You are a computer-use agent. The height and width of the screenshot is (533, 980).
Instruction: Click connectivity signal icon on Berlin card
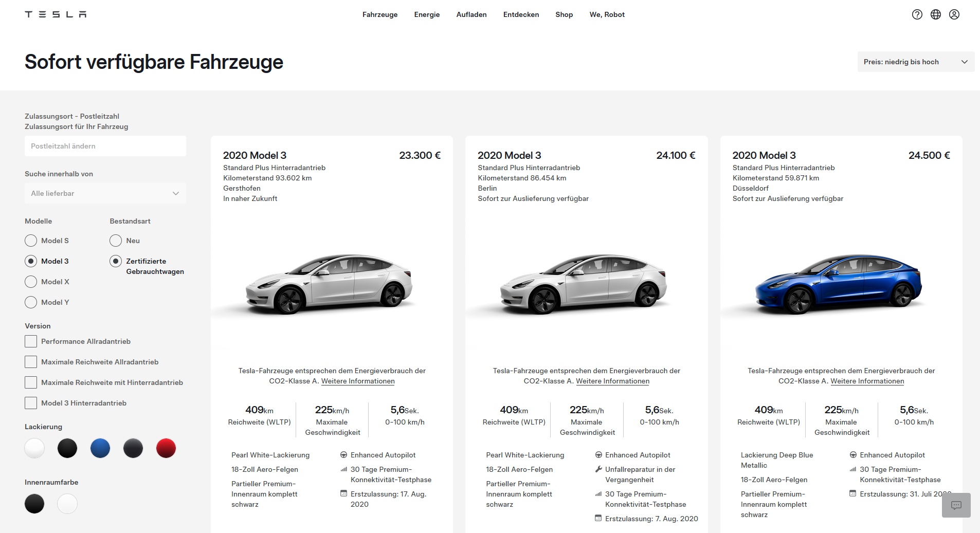[598, 494]
